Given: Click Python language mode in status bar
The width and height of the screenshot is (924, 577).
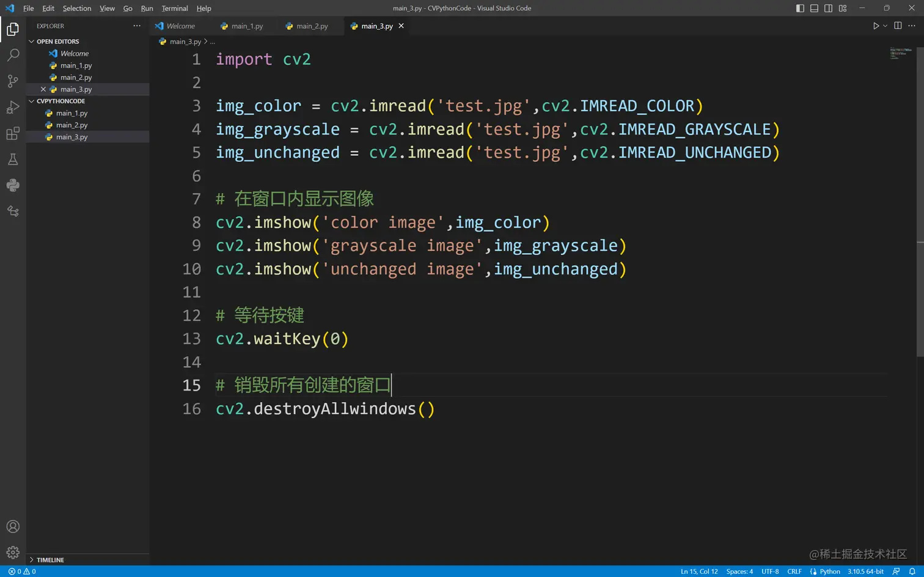Looking at the screenshot, I should [x=830, y=571].
